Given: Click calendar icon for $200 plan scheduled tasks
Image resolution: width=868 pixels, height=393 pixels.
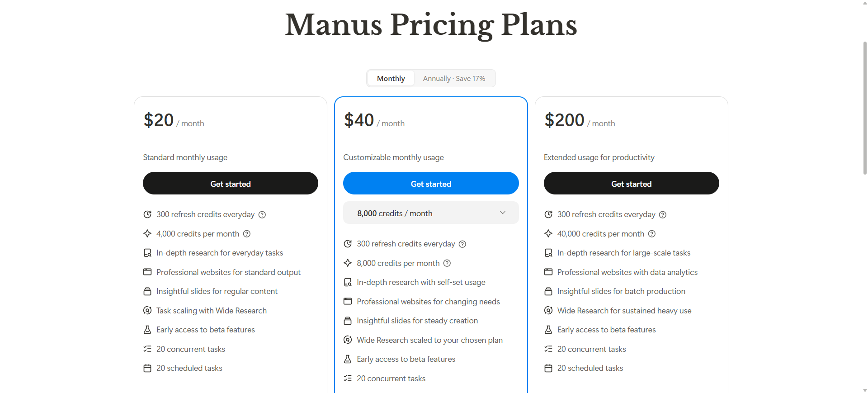Looking at the screenshot, I should tap(548, 368).
